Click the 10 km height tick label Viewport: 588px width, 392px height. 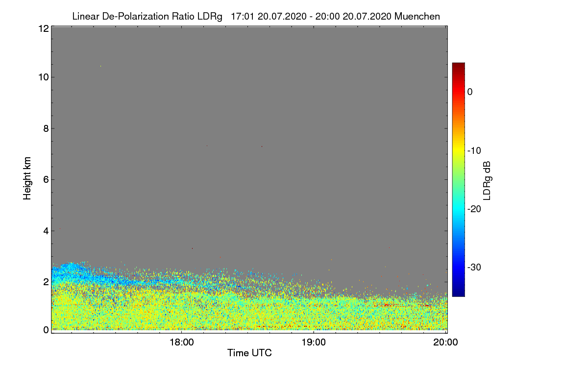coord(43,77)
